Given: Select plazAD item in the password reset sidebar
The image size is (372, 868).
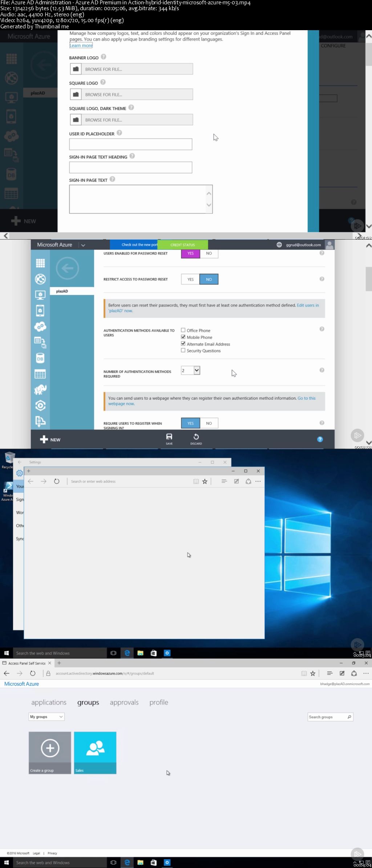Looking at the screenshot, I should click(x=72, y=291).
